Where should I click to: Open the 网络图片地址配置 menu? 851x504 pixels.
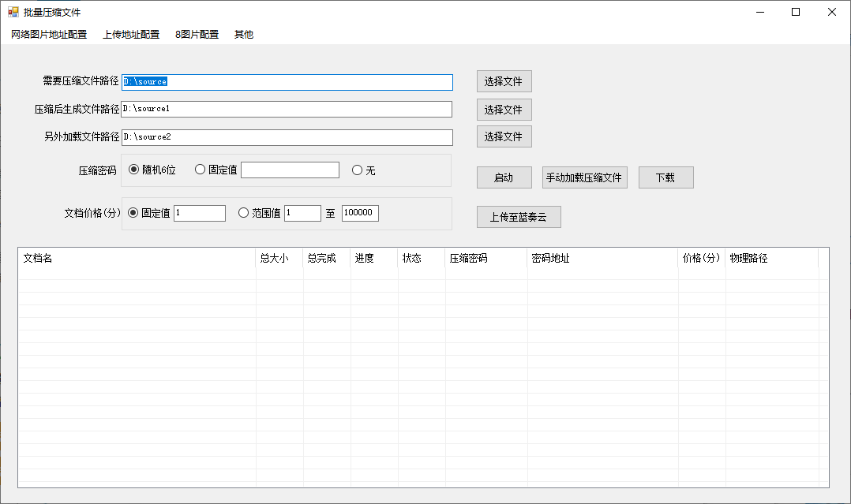click(49, 34)
